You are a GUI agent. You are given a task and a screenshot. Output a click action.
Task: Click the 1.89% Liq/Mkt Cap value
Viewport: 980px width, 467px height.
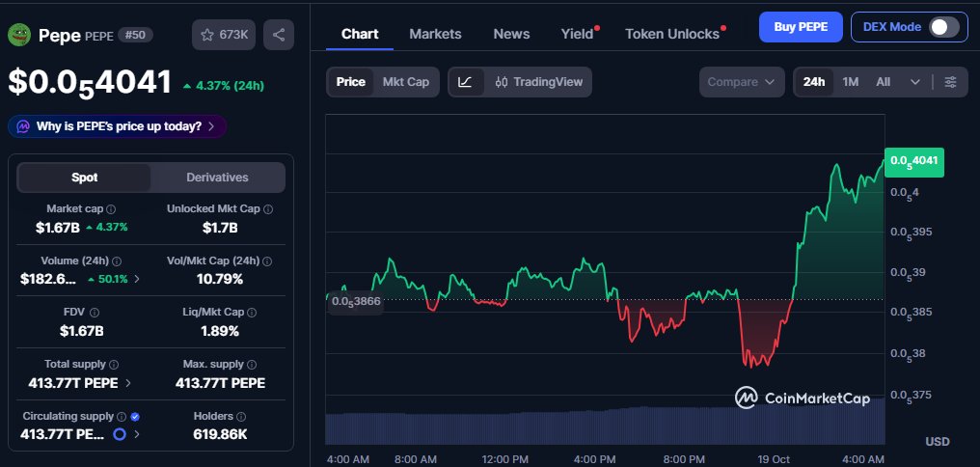220,331
